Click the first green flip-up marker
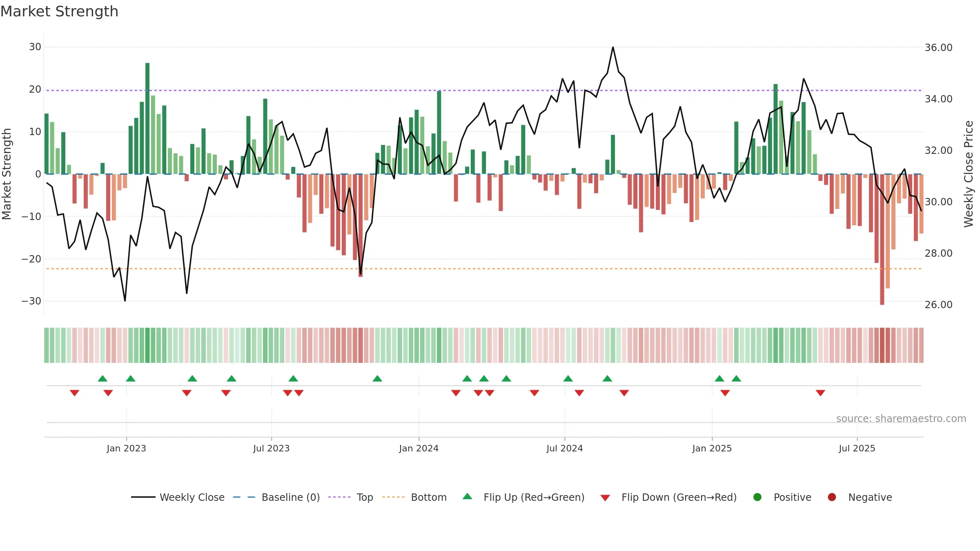Image resolution: width=980 pixels, height=551 pixels. pyautogui.click(x=102, y=378)
